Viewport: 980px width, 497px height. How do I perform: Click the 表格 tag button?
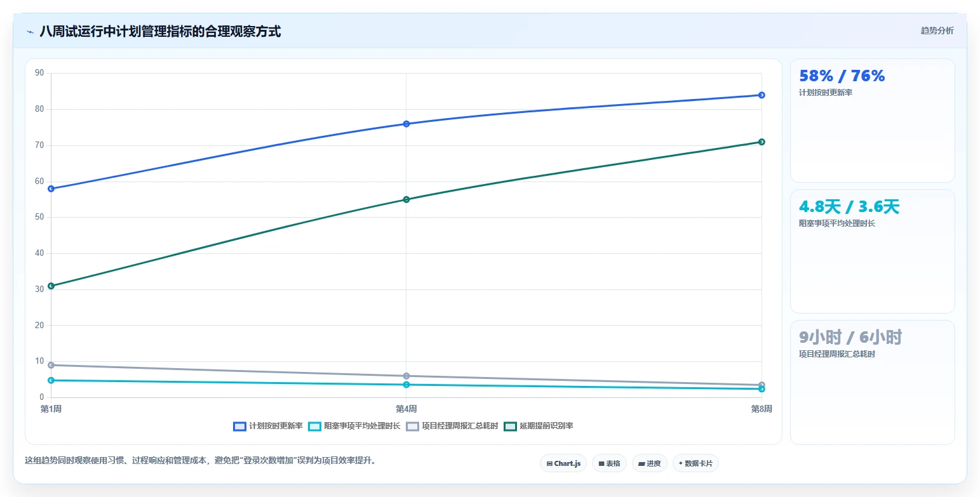pyautogui.click(x=609, y=463)
